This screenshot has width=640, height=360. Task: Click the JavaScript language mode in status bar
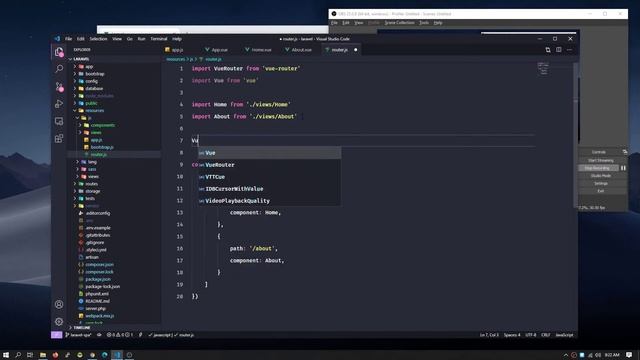[x=564, y=335]
